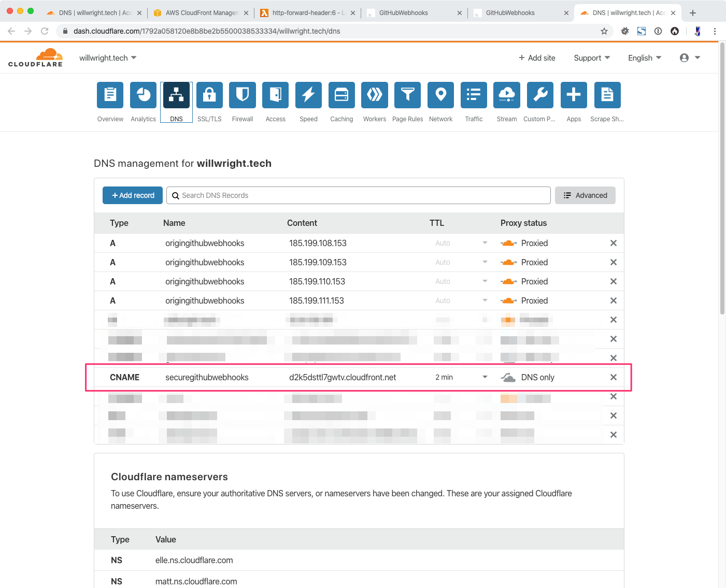The height and width of the screenshot is (588, 726).
Task: Click the Cloudflare logo
Action: [x=35, y=58]
